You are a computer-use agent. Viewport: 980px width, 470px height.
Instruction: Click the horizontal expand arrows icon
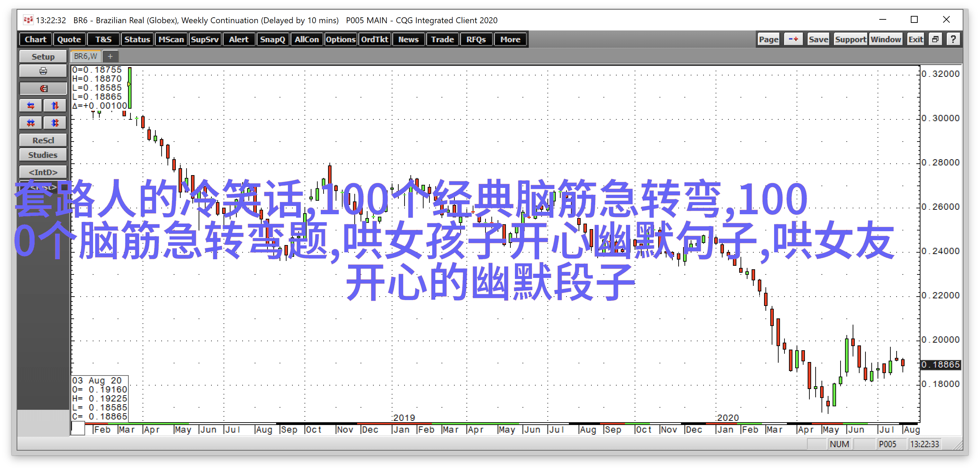tap(31, 106)
